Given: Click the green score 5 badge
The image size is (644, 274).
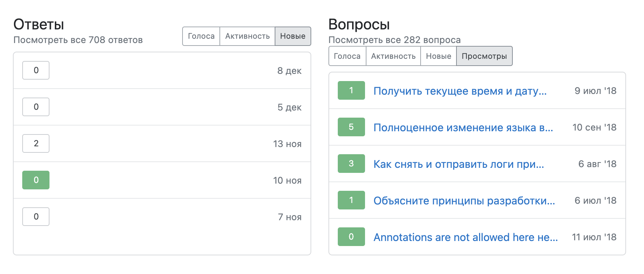Looking at the screenshot, I should coord(351,127).
